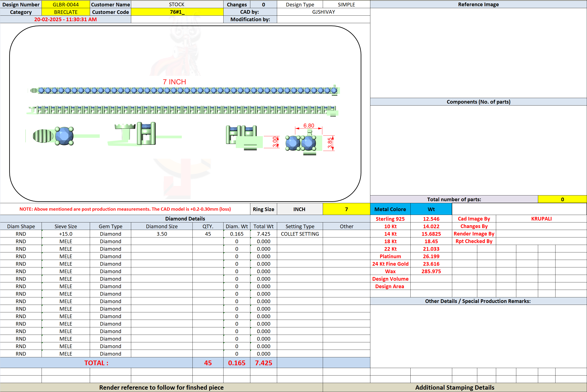
Task: Click the Rpt Checked By label
Action: pyautogui.click(x=474, y=241)
